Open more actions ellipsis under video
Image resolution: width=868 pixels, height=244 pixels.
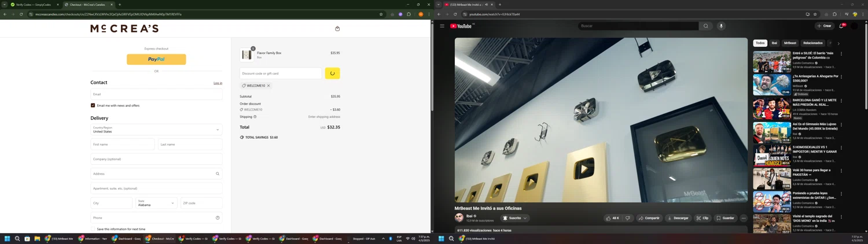744,218
